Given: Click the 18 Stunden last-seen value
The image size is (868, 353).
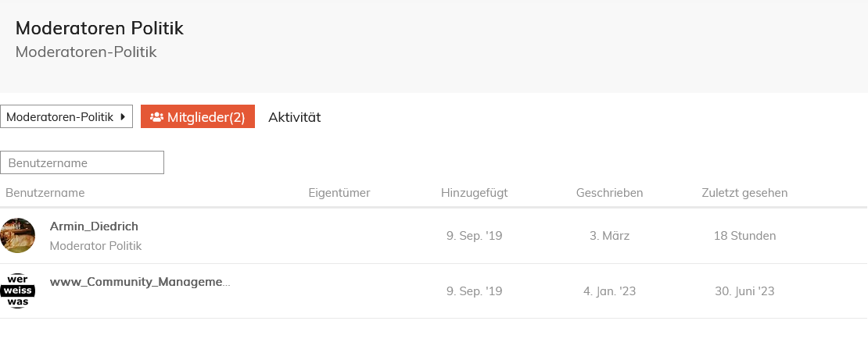Looking at the screenshot, I should click(x=744, y=236).
